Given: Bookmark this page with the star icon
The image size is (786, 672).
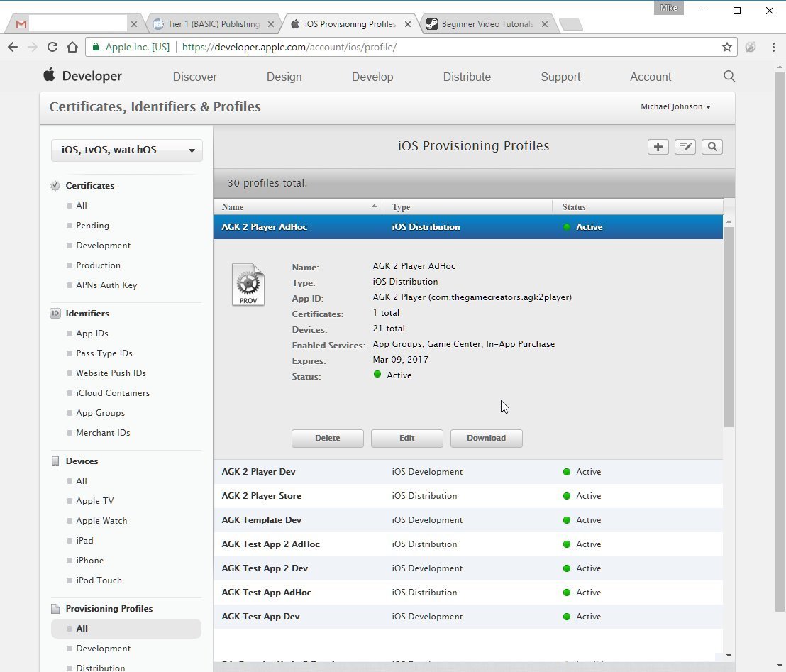Looking at the screenshot, I should pos(726,47).
